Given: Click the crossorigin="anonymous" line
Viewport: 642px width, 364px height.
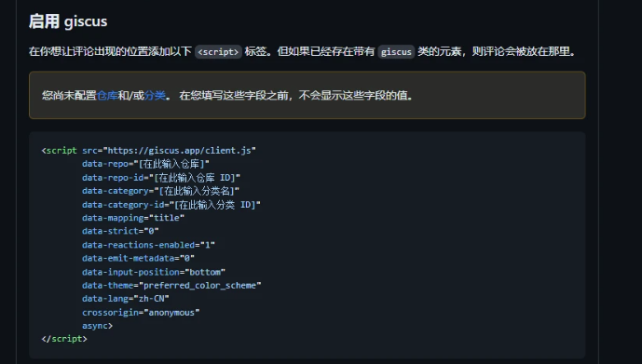Looking at the screenshot, I should point(141,313).
